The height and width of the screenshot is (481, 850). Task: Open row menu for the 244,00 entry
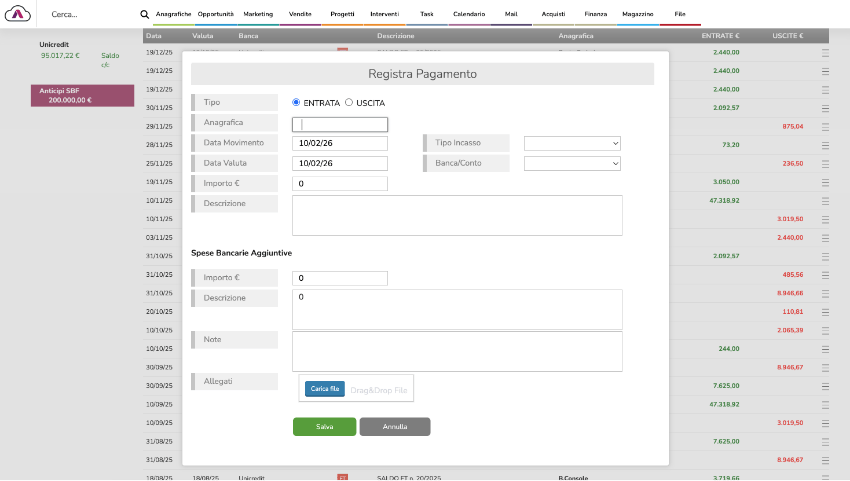tap(825, 349)
